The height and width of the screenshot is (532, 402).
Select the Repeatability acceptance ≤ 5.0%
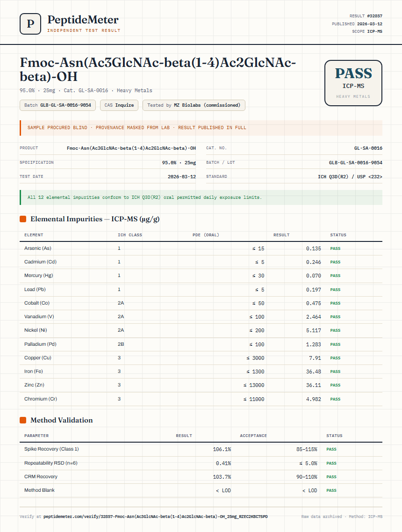tap(308, 463)
